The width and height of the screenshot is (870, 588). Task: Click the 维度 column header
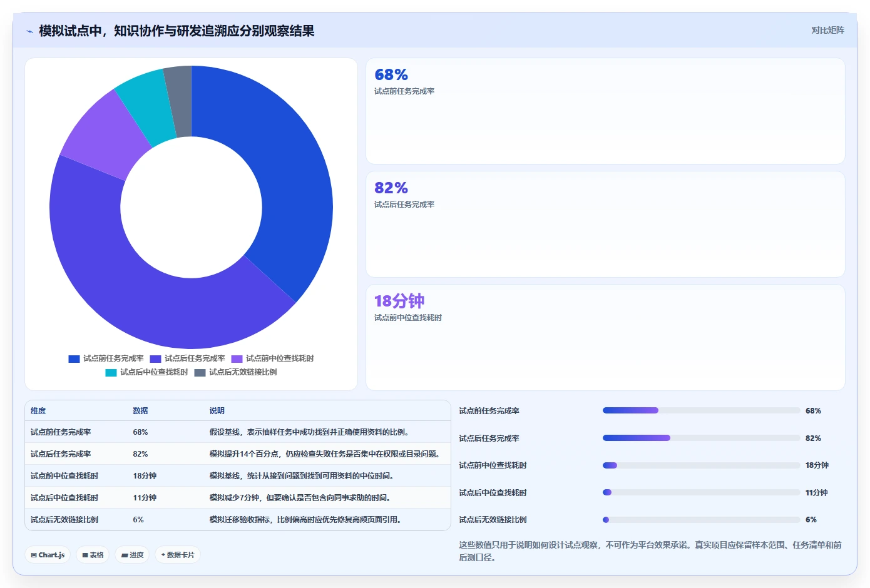pos(38,411)
